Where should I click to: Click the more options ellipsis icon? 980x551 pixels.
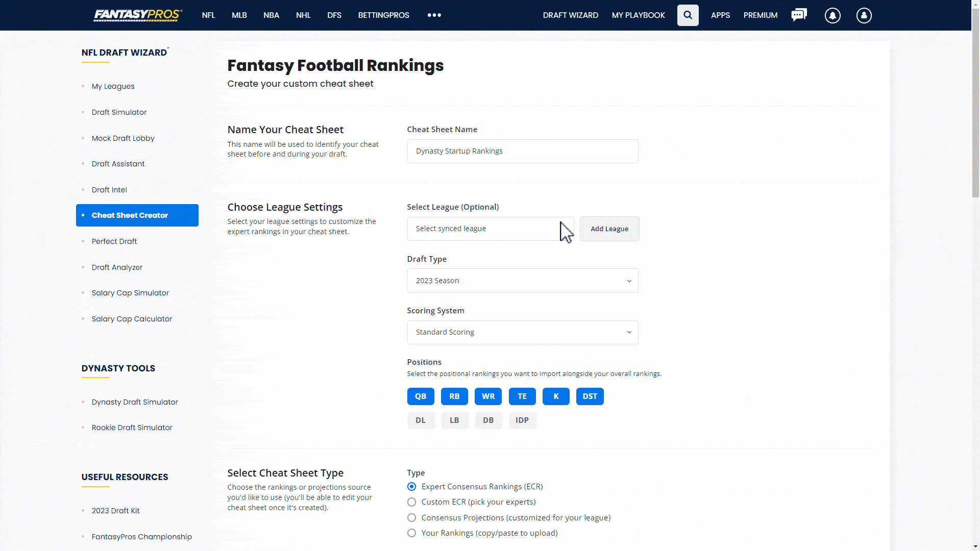click(x=433, y=15)
